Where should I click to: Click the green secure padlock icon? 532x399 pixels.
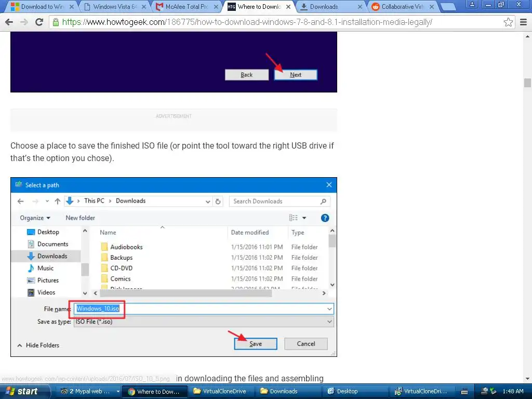tap(56, 22)
